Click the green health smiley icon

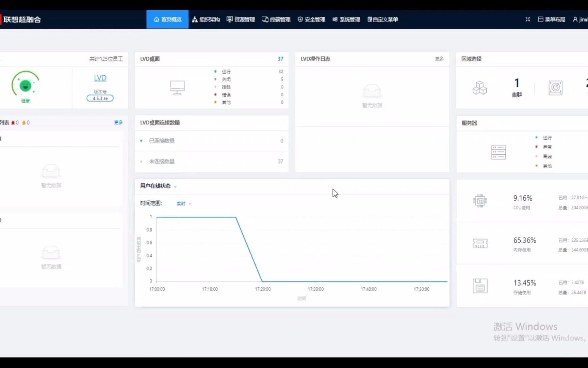pos(26,86)
